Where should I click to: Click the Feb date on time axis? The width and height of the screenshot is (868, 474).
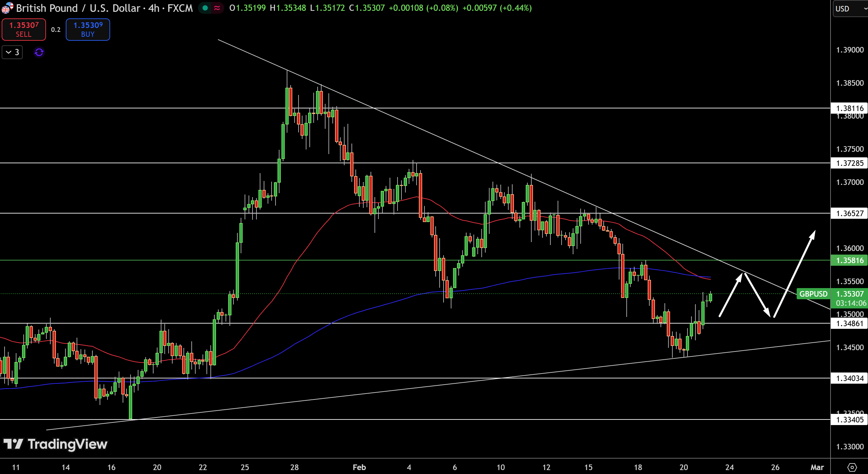point(359,467)
